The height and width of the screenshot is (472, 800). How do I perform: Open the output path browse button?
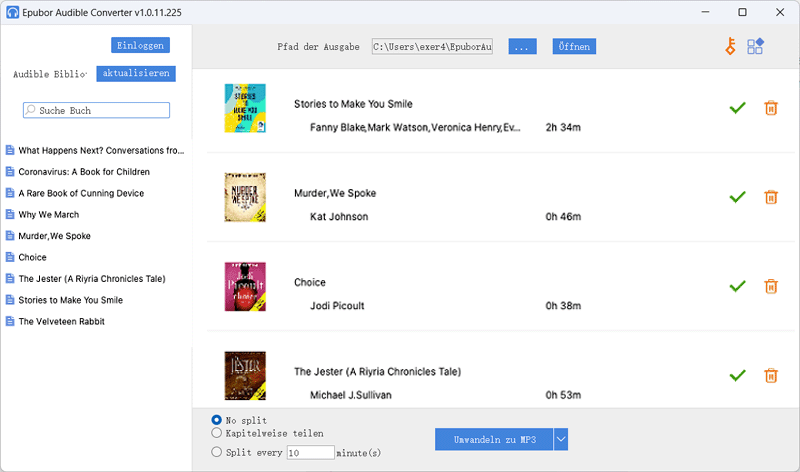[523, 47]
